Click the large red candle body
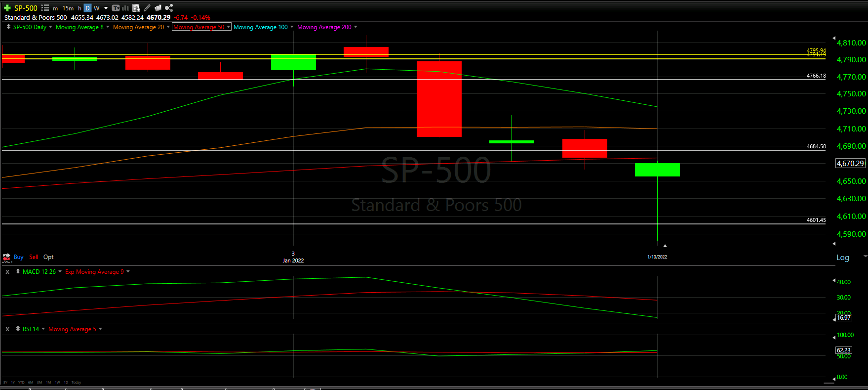 [x=439, y=99]
